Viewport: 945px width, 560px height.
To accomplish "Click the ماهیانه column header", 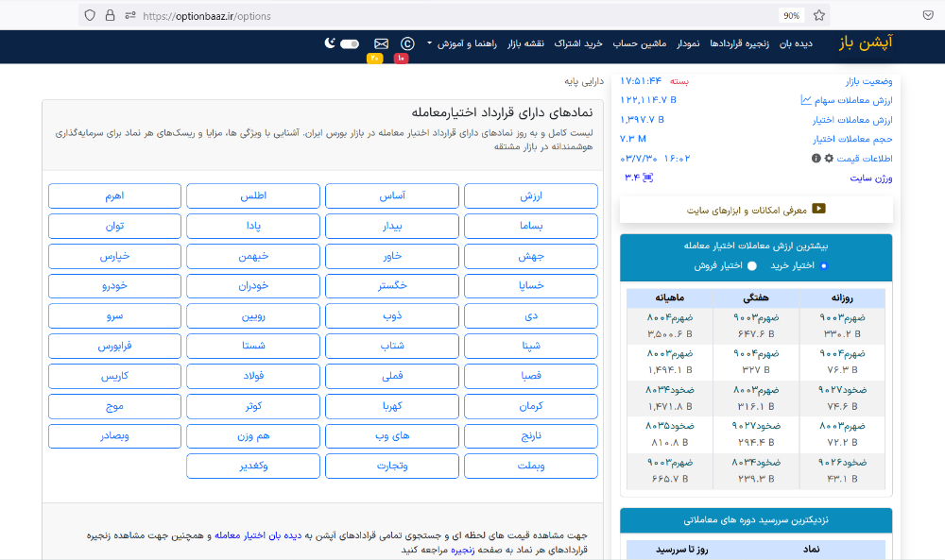I will [x=670, y=298].
